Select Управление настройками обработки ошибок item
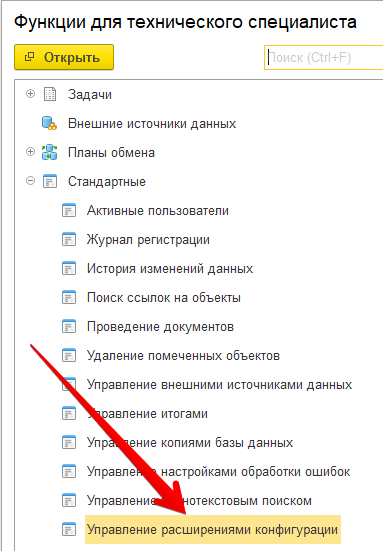 click(x=219, y=472)
